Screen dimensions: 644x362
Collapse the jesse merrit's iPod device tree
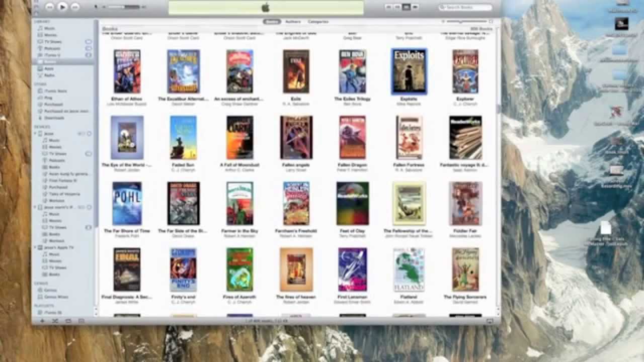35,207
